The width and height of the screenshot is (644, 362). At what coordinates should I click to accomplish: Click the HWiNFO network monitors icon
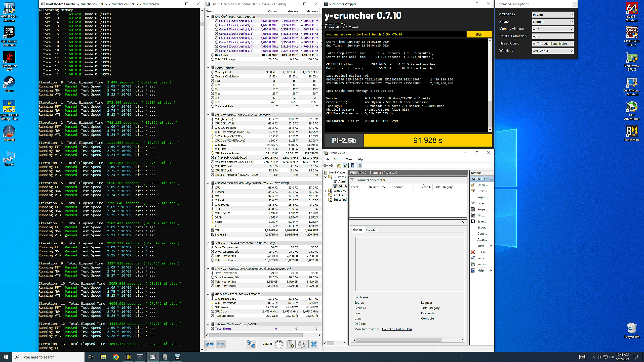tap(251, 344)
